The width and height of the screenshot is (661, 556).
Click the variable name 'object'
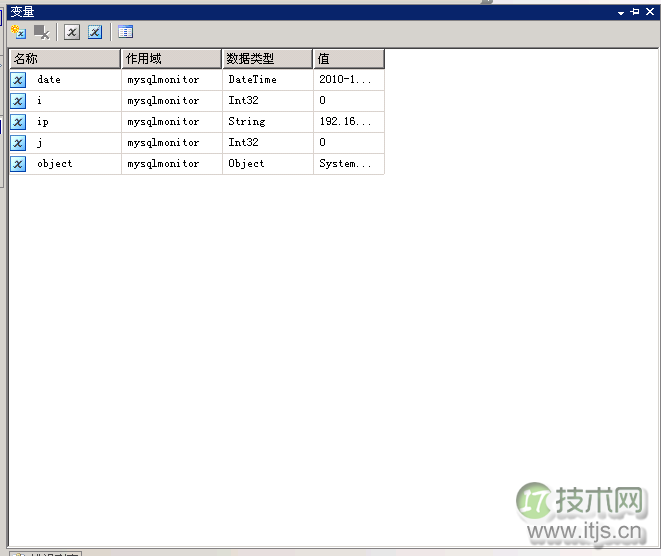[x=54, y=164]
